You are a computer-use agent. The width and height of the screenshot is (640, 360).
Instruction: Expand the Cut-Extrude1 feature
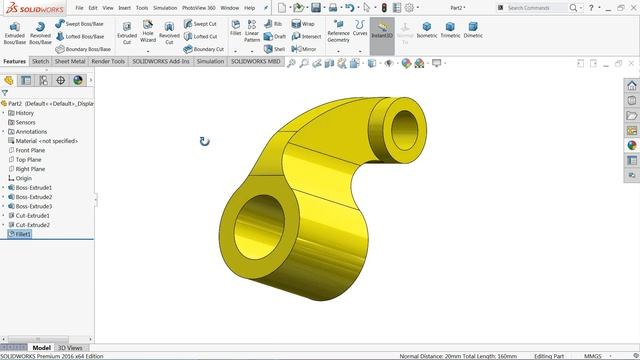(x=4, y=216)
